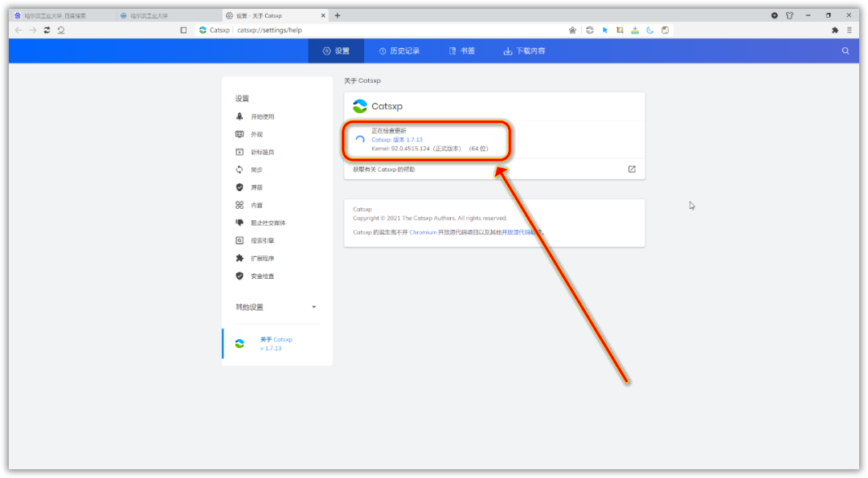The image size is (868, 478).
Task: Click the Catsxp site icon in address bar
Action: coord(203,30)
